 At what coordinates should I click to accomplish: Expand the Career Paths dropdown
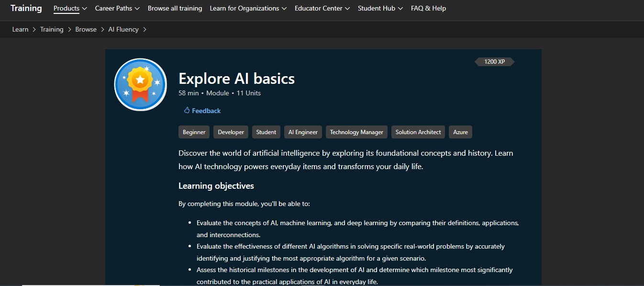coord(117,8)
